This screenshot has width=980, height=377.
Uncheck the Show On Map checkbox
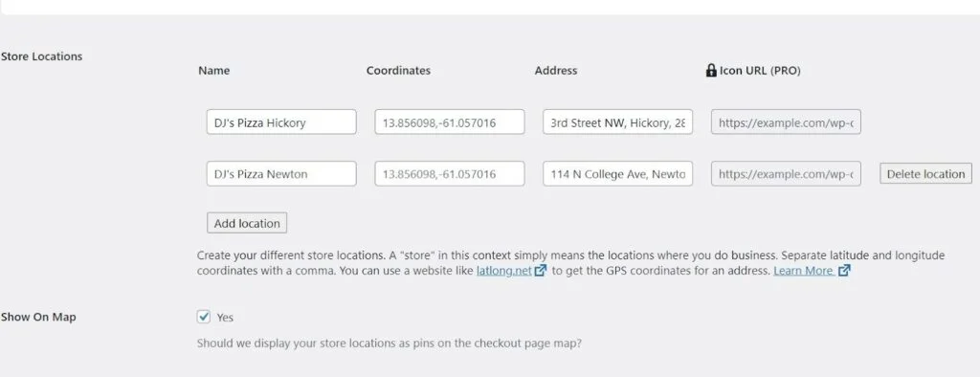[204, 317]
